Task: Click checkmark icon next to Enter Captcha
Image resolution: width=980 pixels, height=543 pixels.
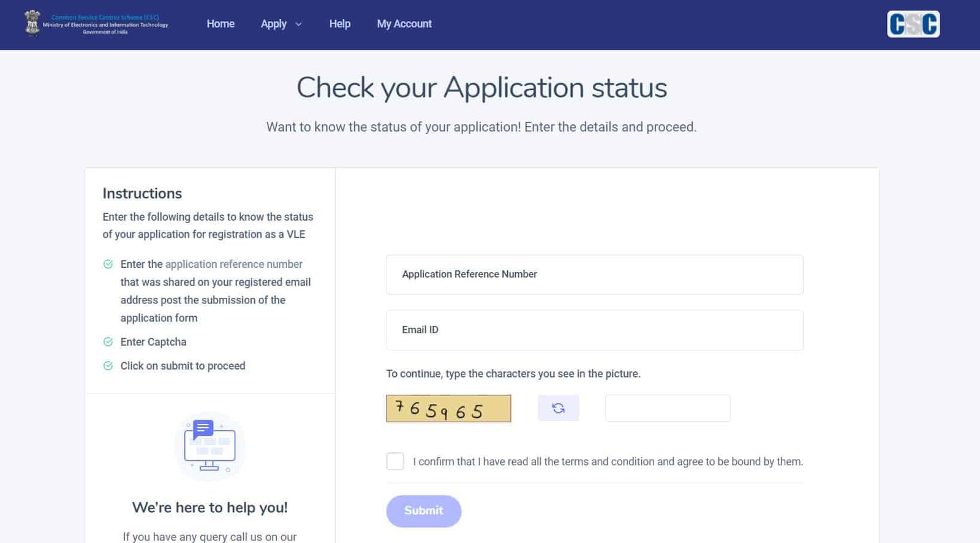Action: point(108,342)
